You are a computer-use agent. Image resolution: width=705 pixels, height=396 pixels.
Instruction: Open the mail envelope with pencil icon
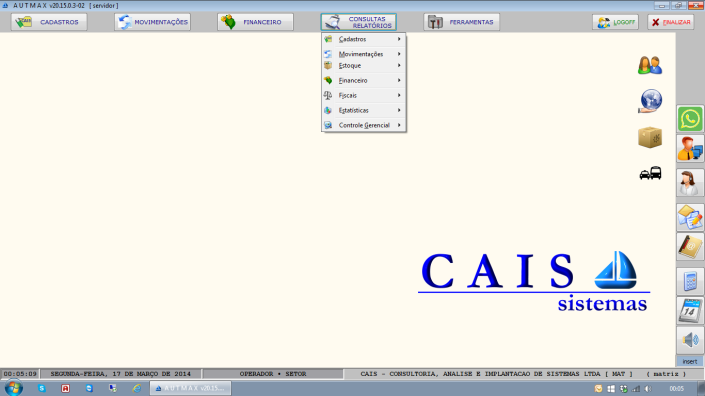point(690,218)
